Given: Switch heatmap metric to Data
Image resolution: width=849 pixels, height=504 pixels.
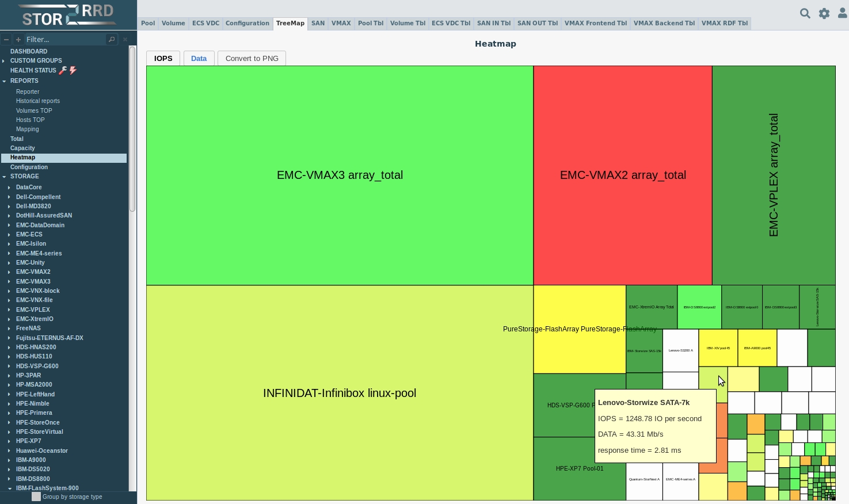Looking at the screenshot, I should 199,58.
